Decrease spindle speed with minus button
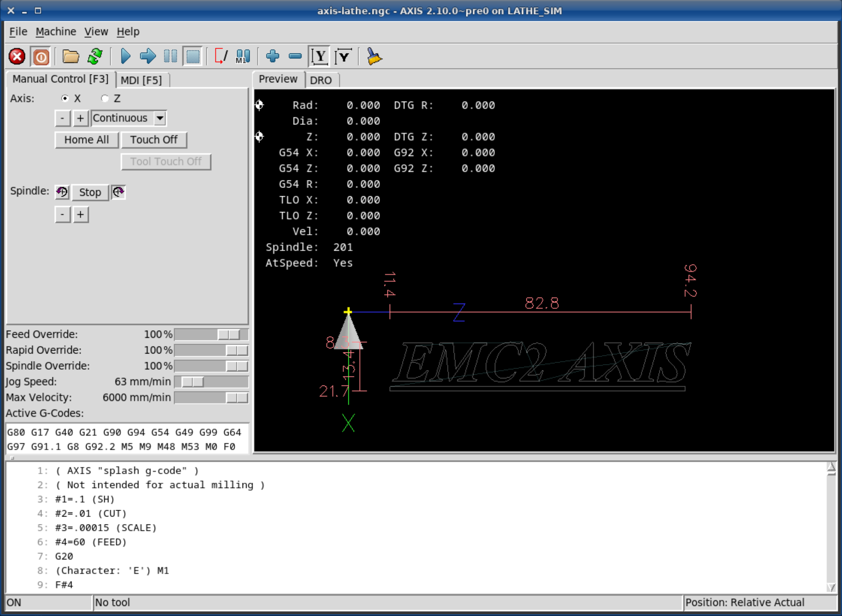 pyautogui.click(x=63, y=215)
